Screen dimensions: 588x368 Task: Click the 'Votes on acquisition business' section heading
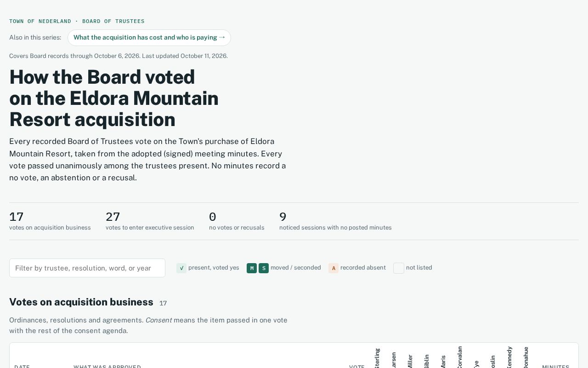click(x=81, y=302)
